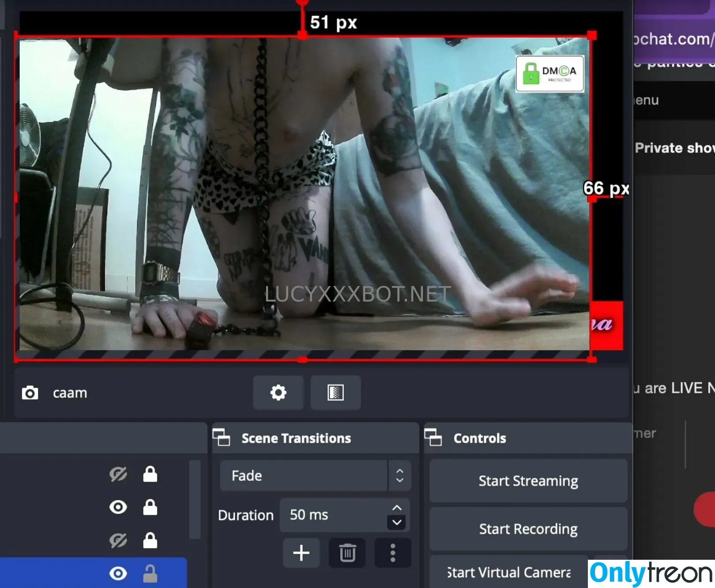Lock the highlighted blue source row

coord(150,573)
